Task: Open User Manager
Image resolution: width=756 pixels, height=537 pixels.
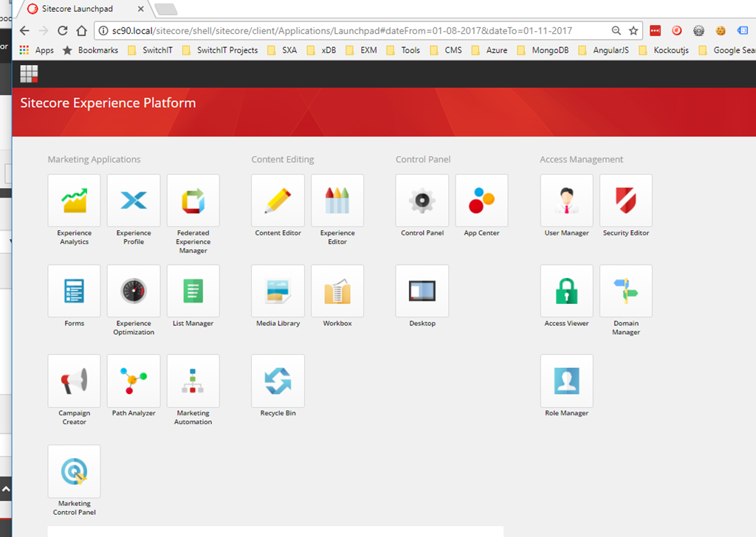Action: 566,201
